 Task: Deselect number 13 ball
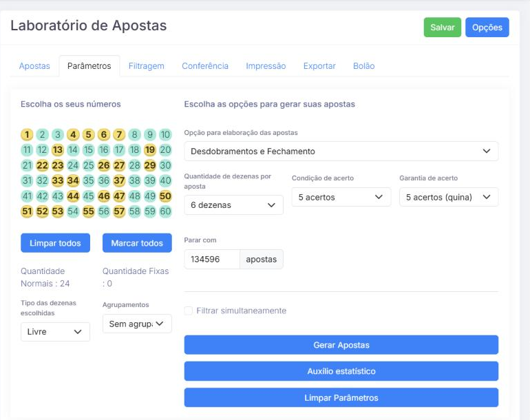(58, 150)
